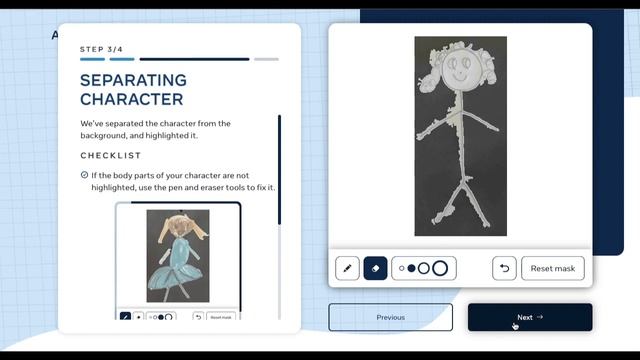Click the undo arrow button
The height and width of the screenshot is (360, 640).
(x=504, y=268)
